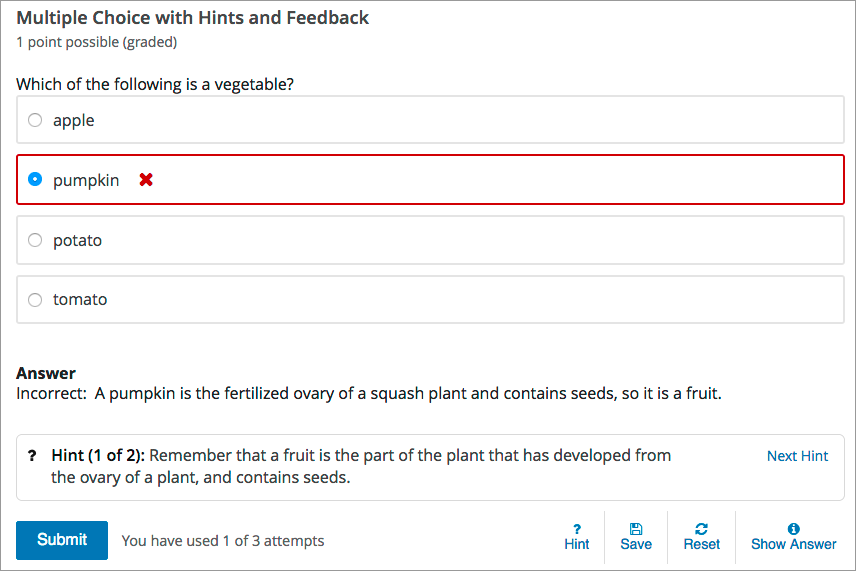The height and width of the screenshot is (571, 856).
Task: Click the potato answer text
Action: 77,240
